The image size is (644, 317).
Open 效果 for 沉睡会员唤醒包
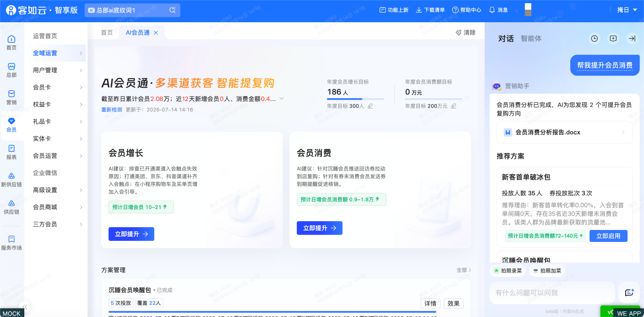point(453,303)
